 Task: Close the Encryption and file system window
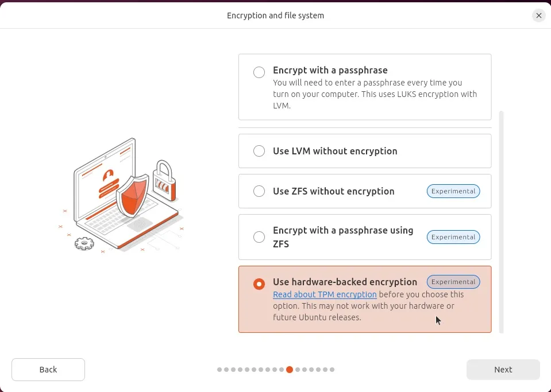pos(538,15)
